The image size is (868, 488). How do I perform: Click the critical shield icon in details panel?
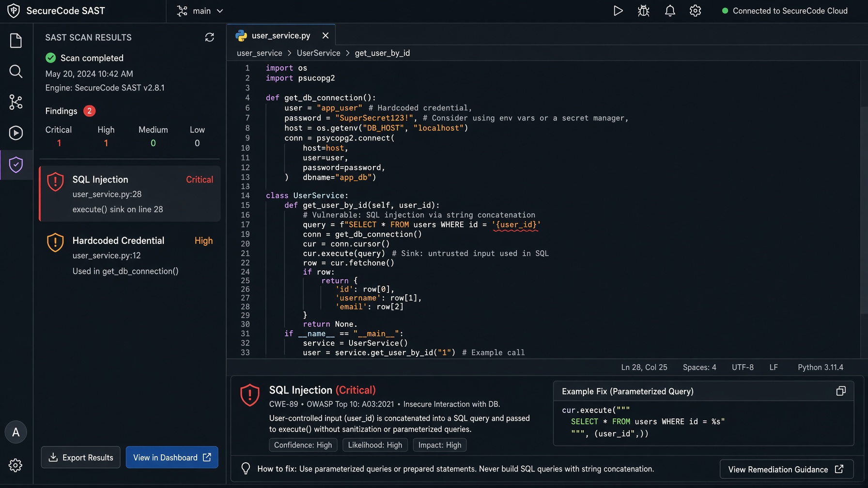point(250,395)
